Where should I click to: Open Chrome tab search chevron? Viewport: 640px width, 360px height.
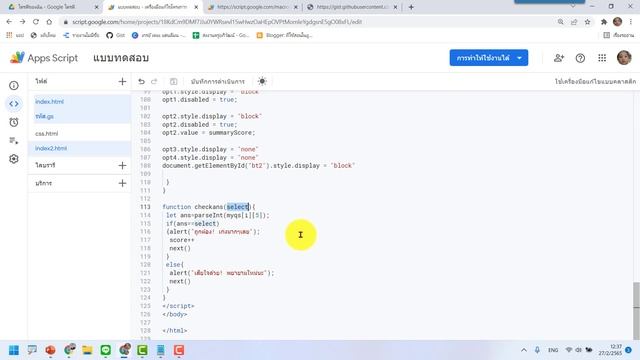[573, 7]
